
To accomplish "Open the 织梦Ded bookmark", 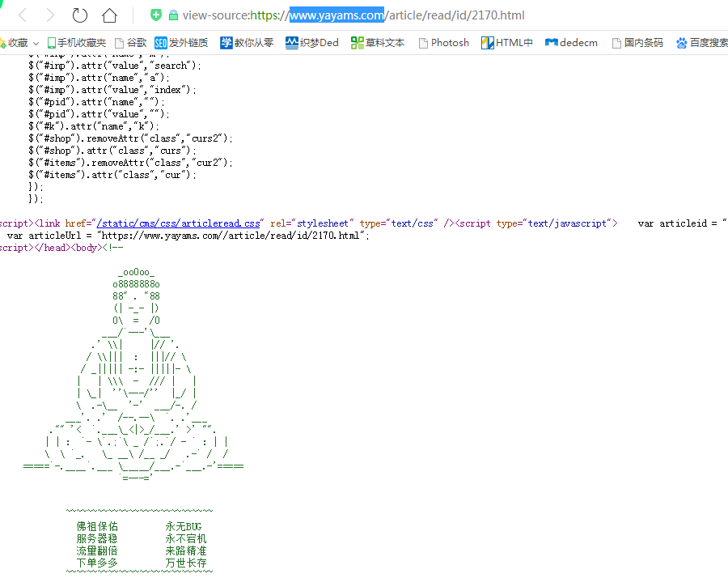I will coord(312,43).
